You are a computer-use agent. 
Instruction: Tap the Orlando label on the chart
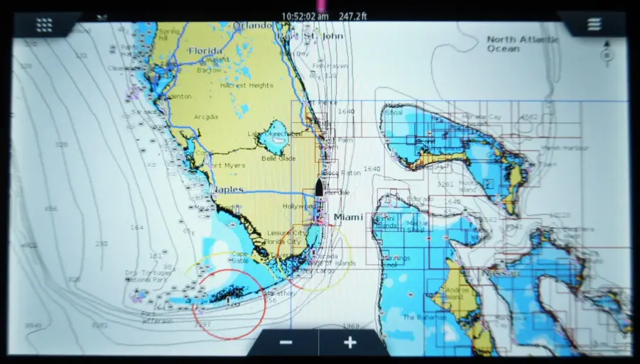click(252, 26)
